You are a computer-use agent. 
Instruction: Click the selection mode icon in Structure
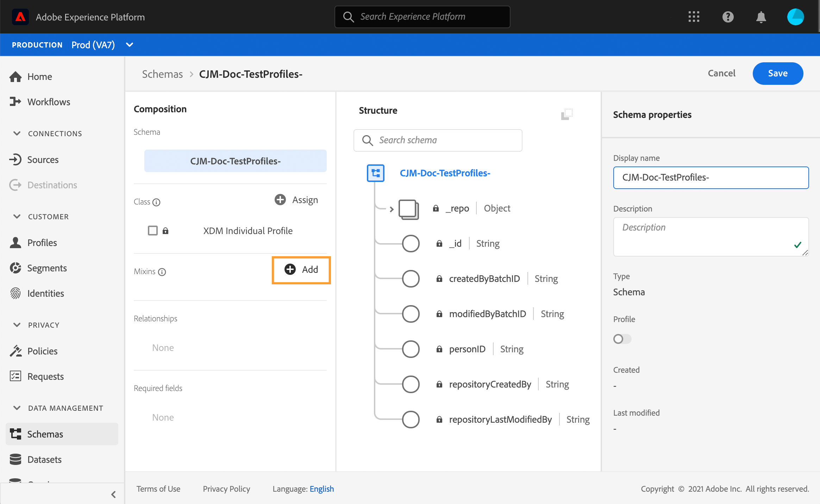567,114
